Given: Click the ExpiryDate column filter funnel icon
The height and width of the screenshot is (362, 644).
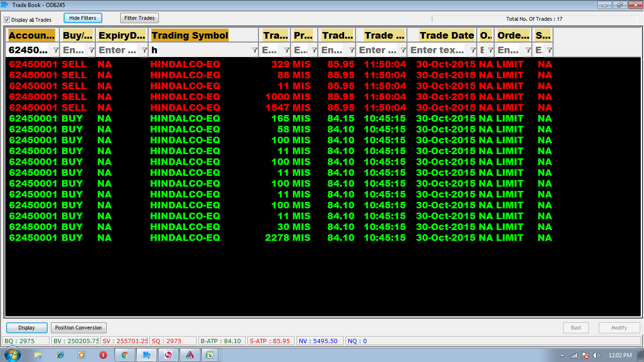Looking at the screenshot, I should point(144,50).
